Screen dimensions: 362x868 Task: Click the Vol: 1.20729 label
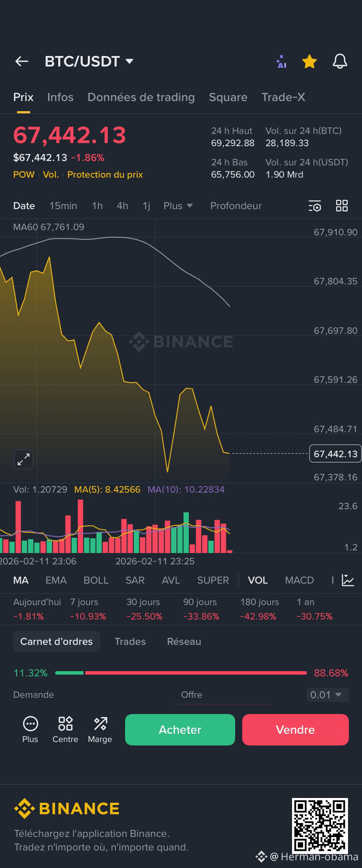tap(40, 490)
